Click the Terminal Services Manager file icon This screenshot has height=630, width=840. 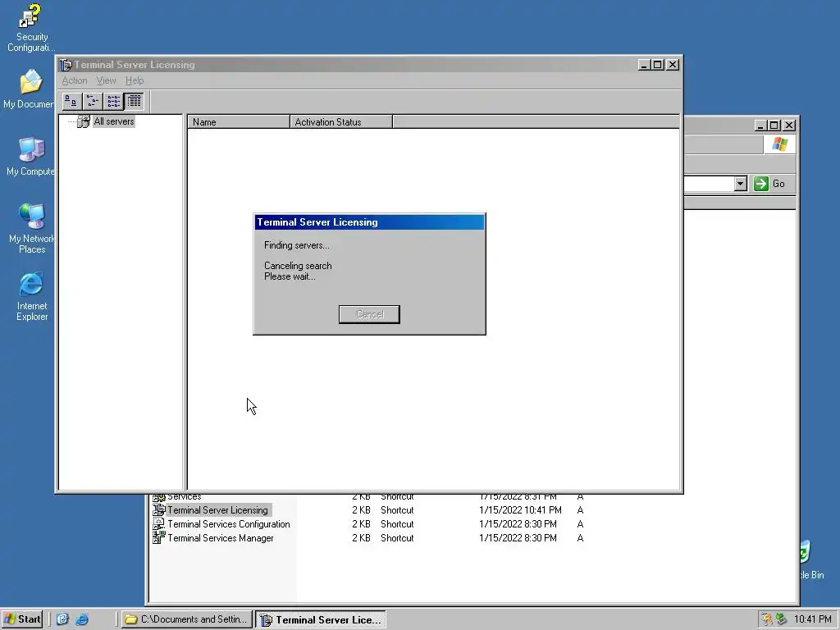[x=158, y=537]
